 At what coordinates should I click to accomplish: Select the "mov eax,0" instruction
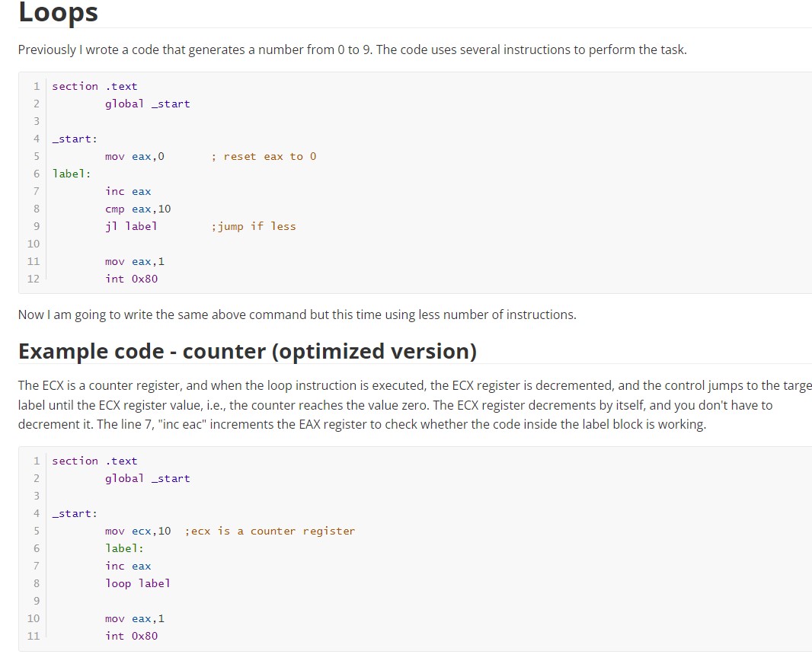pyautogui.click(x=136, y=156)
